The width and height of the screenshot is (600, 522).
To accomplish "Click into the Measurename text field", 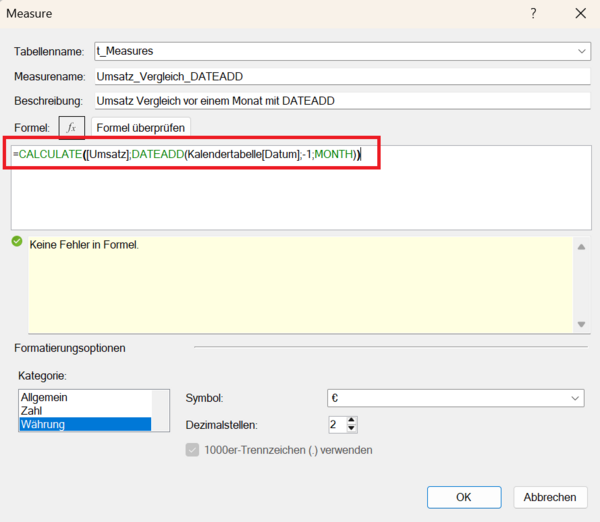I will point(340,76).
